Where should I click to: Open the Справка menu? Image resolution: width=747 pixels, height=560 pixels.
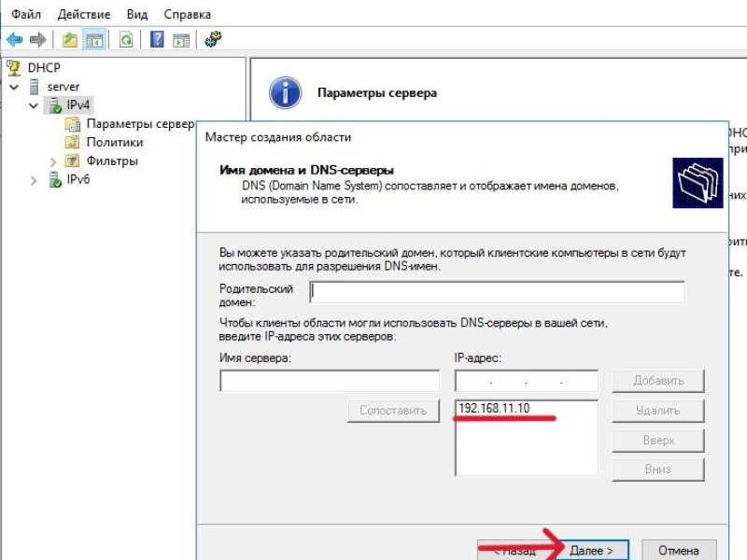click(188, 14)
